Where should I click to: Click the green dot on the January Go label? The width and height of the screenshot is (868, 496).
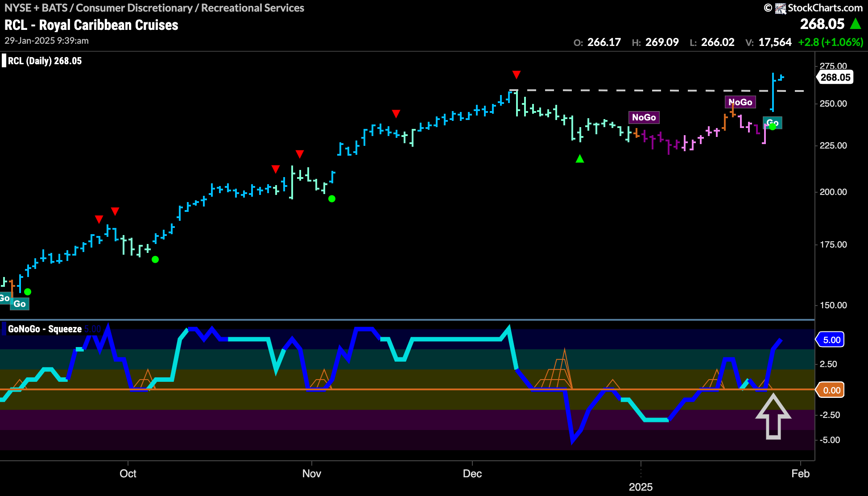[773, 127]
